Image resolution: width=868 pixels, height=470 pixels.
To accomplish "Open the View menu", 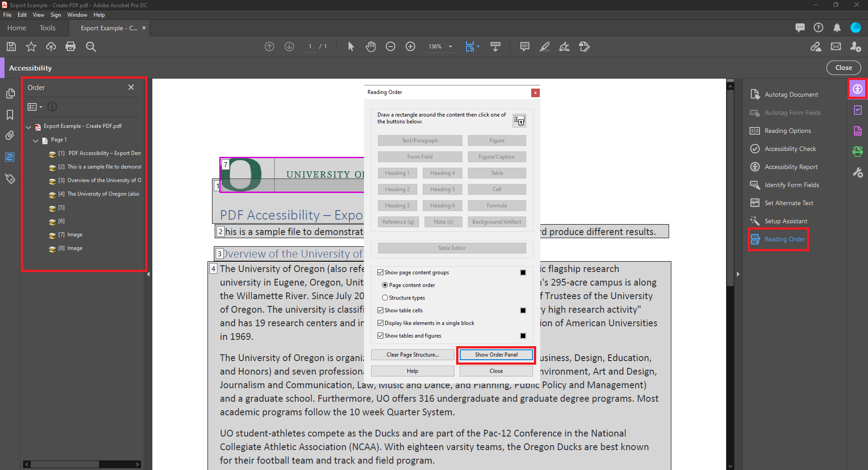I will pos(38,15).
